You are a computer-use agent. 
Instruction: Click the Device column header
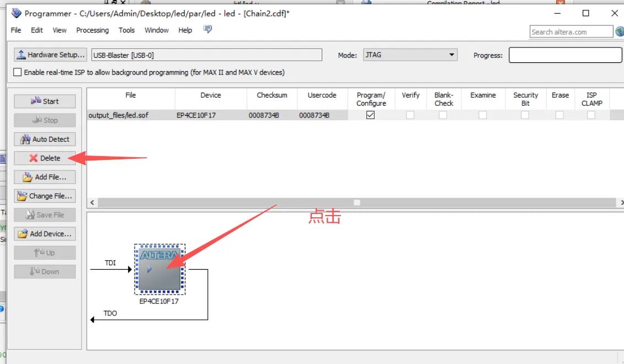pos(211,99)
